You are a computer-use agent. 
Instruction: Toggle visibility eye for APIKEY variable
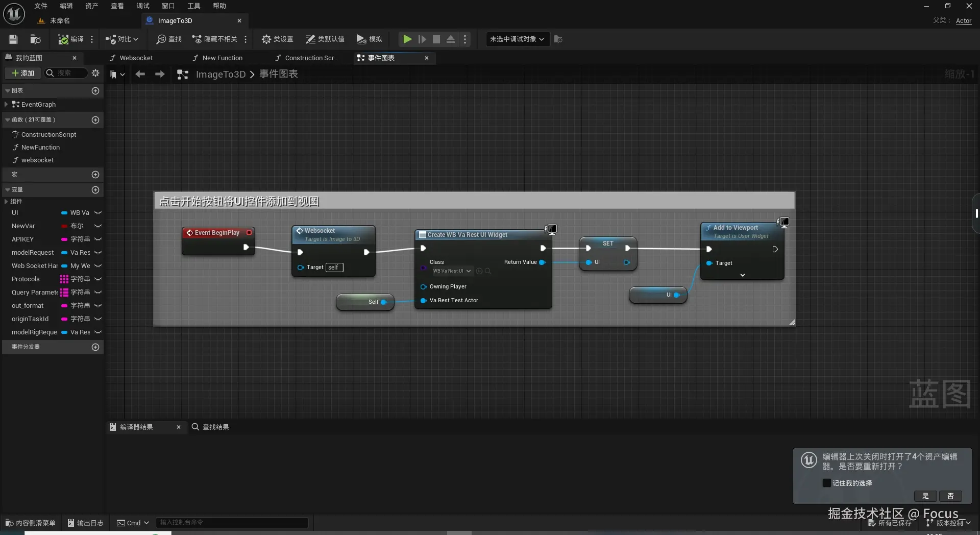pos(98,239)
